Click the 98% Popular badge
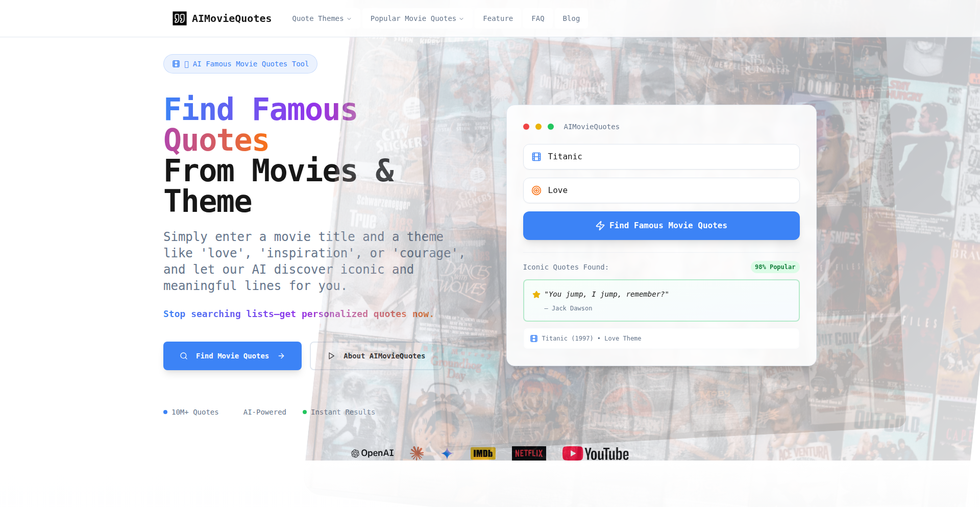This screenshot has width=980, height=507. coord(775,267)
